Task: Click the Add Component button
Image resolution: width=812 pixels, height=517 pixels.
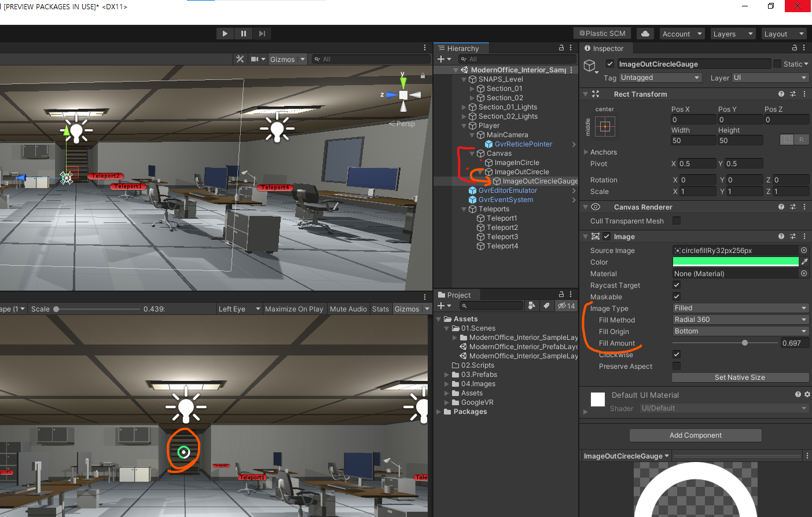Action: tap(696, 435)
